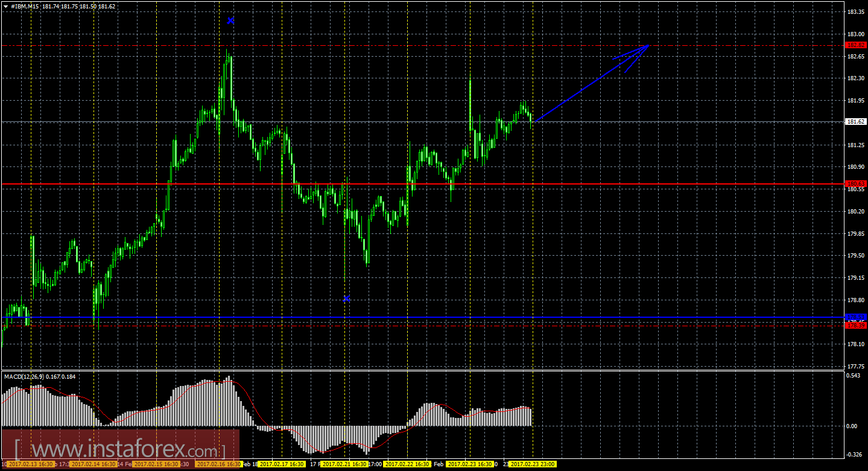This screenshot has width=868, height=471.
Task: Select the 2017.02.21 16:30 date marker
Action: pyautogui.click(x=345, y=464)
